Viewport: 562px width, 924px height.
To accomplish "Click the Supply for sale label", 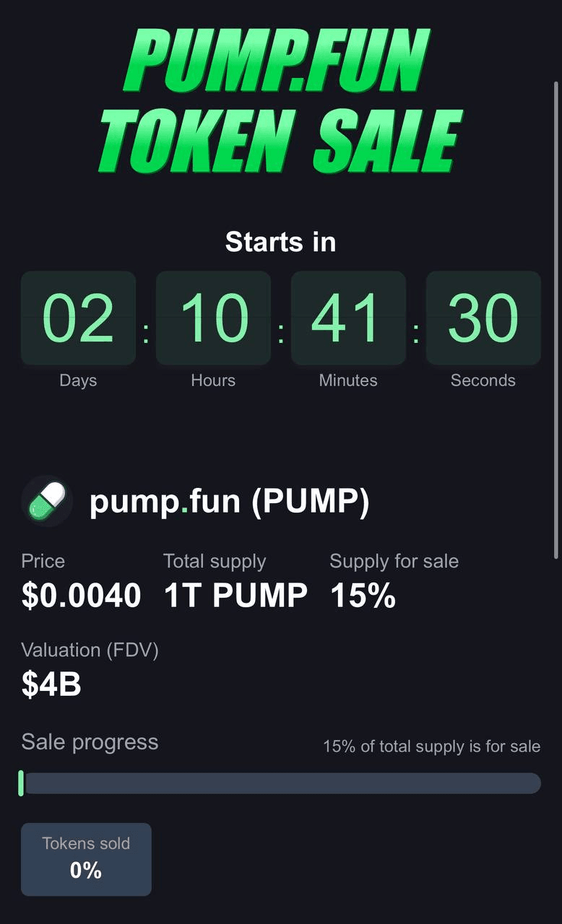I will [x=394, y=561].
